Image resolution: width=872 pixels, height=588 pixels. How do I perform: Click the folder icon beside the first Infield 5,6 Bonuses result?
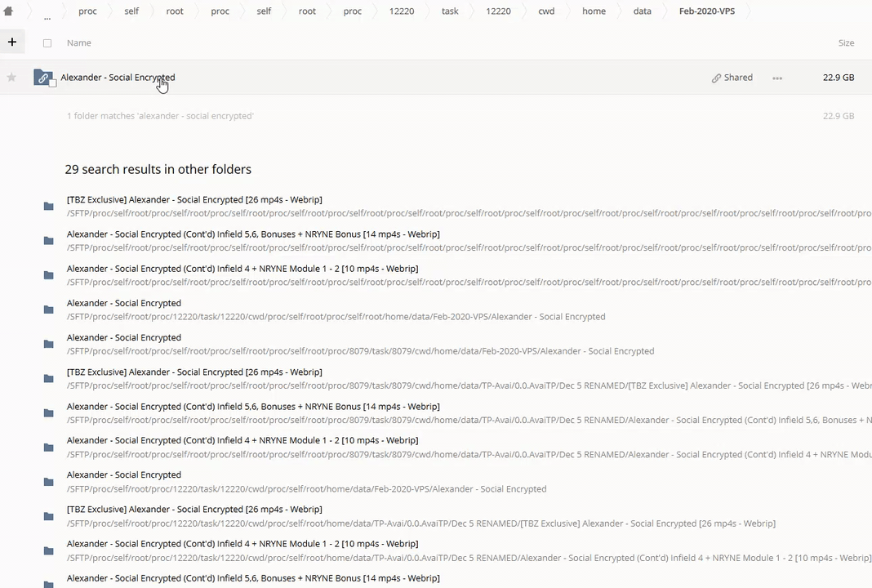click(x=49, y=240)
